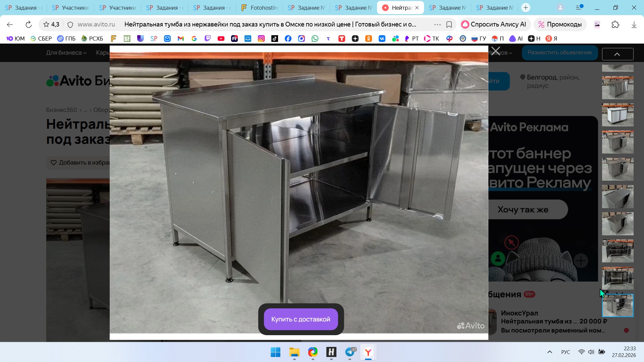The width and height of the screenshot is (644, 362).
Task: Bookmark this page via bookmark icon
Action: (x=449, y=24)
